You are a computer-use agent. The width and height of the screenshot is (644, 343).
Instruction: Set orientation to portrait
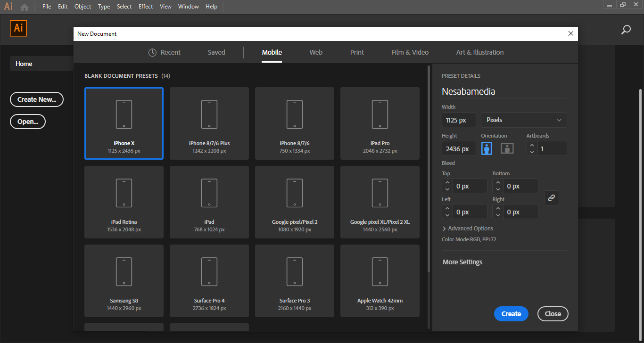(x=487, y=148)
